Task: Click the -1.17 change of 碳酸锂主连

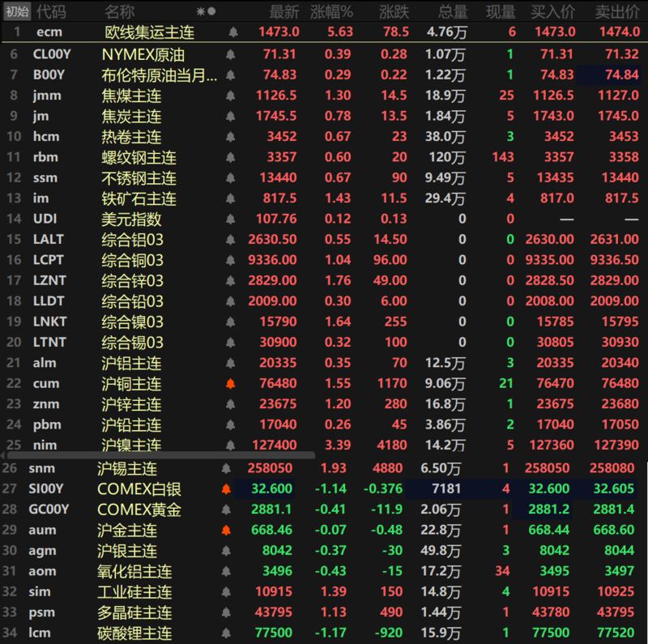Action: point(330,633)
